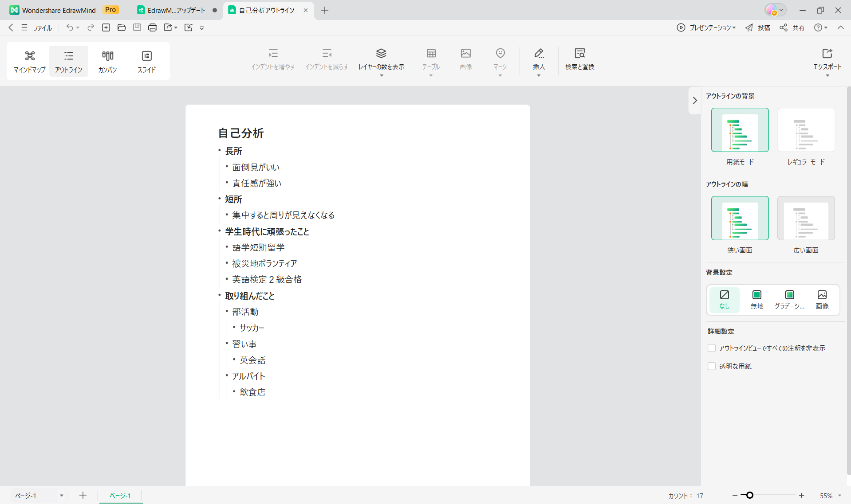Screen dimensions: 851x504
Task: Switch to EdrawMind update tab
Action: pyautogui.click(x=176, y=10)
